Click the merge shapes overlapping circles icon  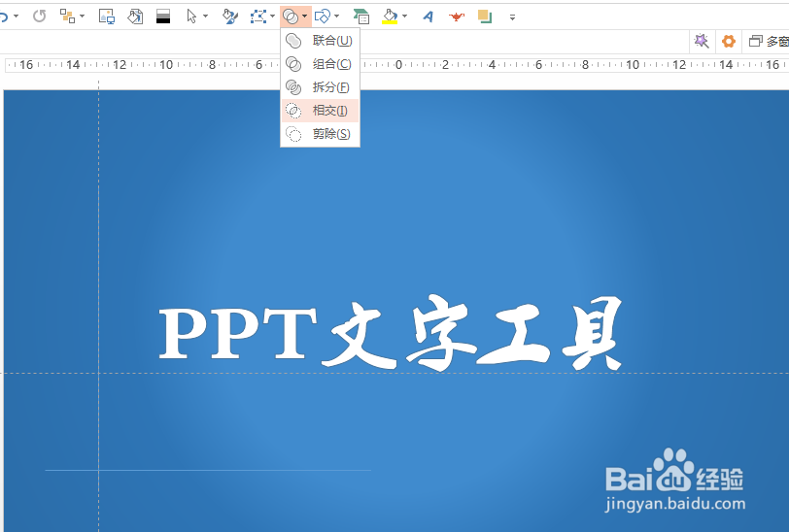coord(291,17)
